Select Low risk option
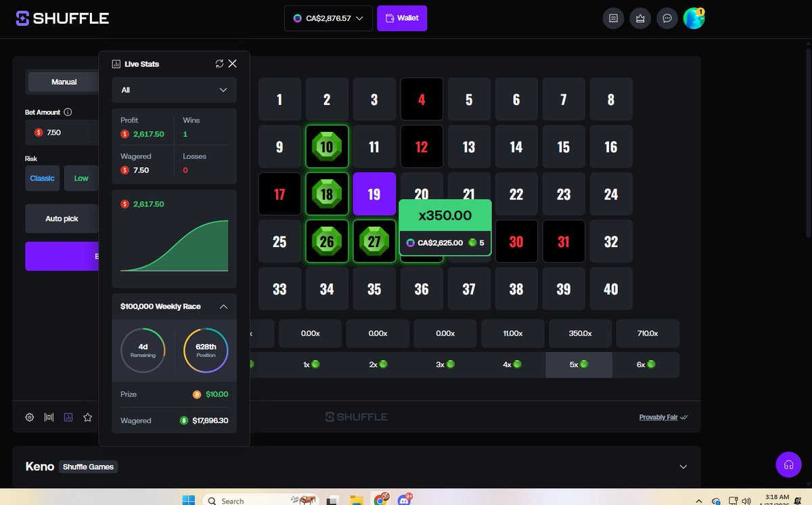Screen dimensions: 812x505 pos(81,178)
